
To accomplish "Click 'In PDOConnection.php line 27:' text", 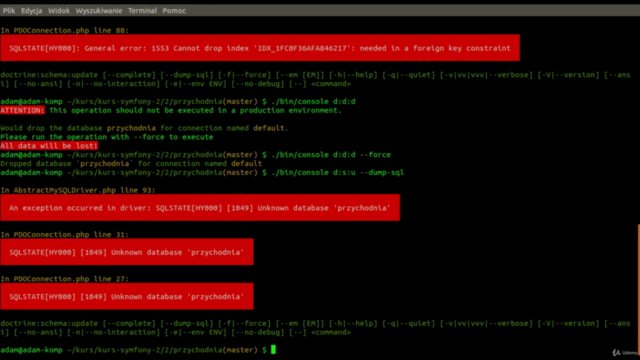I will (x=64, y=279).
